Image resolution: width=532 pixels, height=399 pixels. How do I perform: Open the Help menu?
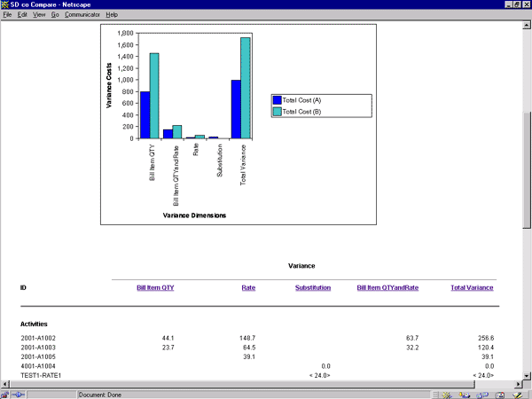pos(112,14)
